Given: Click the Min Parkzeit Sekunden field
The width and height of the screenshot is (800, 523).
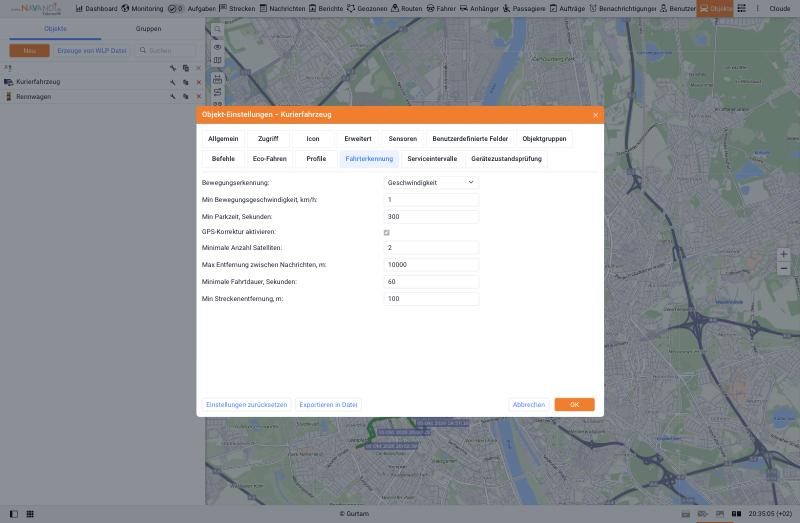Looking at the screenshot, I should pyautogui.click(x=431, y=217).
